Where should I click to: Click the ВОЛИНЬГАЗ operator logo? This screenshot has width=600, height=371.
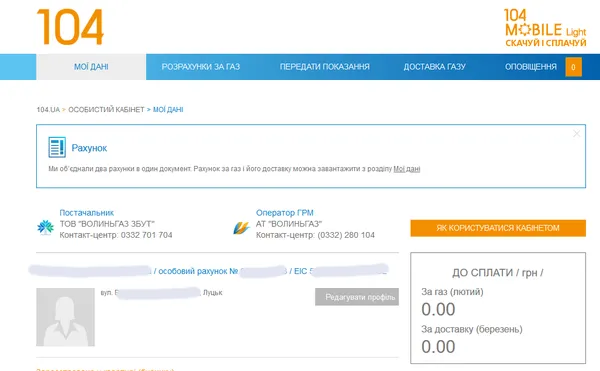pyautogui.click(x=241, y=228)
